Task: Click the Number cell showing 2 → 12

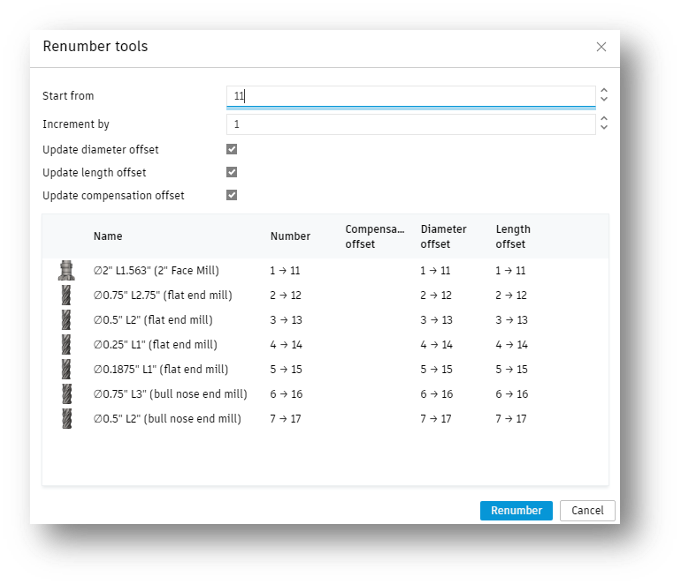Action: click(x=285, y=295)
